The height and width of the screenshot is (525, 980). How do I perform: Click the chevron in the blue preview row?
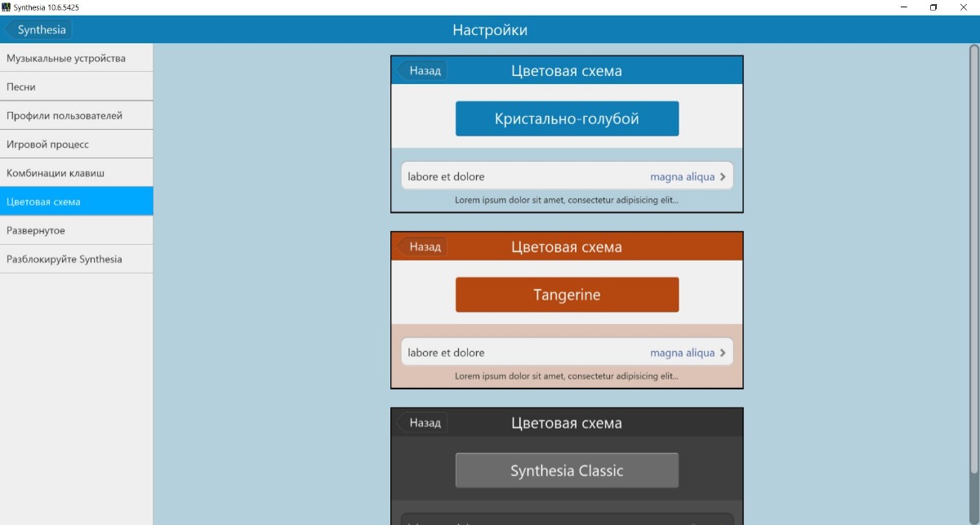[723, 176]
